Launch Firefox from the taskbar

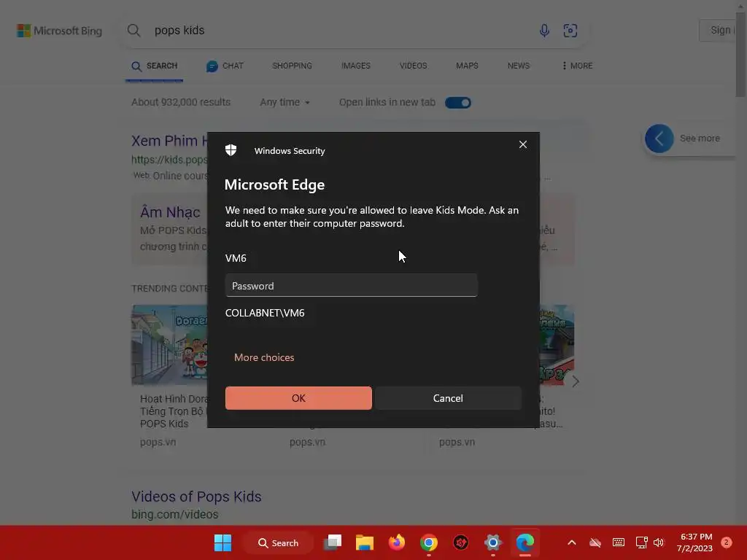point(396,542)
